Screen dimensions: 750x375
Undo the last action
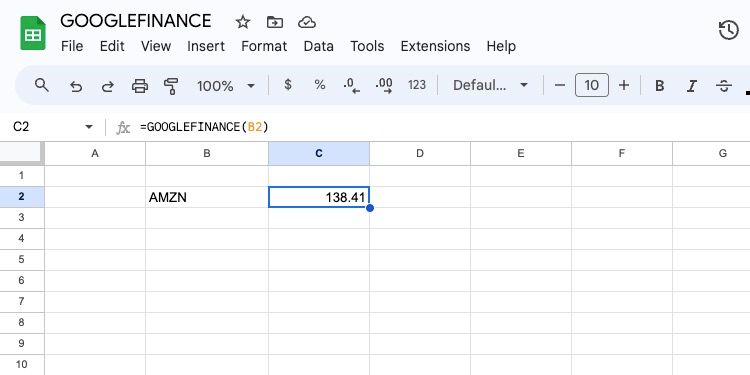76,86
